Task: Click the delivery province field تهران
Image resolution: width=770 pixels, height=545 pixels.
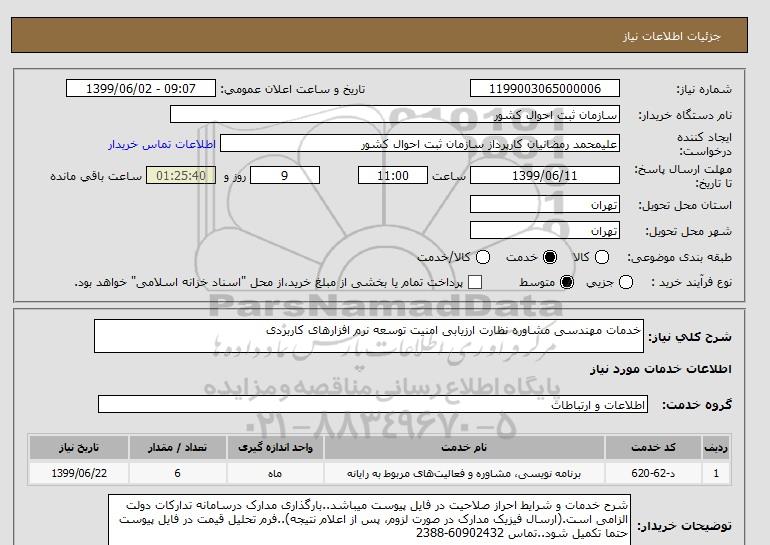Action: click(x=545, y=204)
